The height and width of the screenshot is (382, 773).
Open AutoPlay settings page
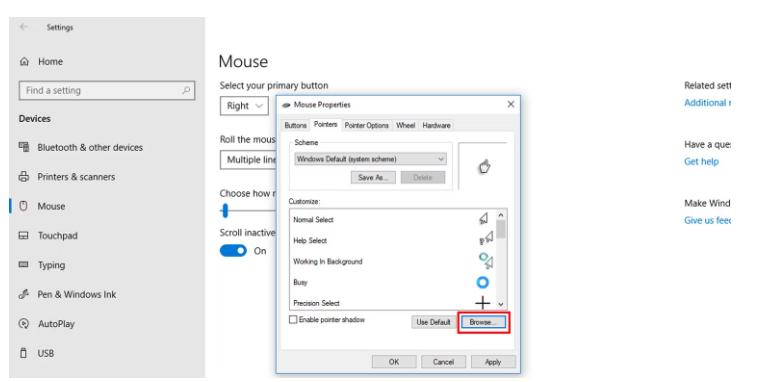tap(56, 324)
